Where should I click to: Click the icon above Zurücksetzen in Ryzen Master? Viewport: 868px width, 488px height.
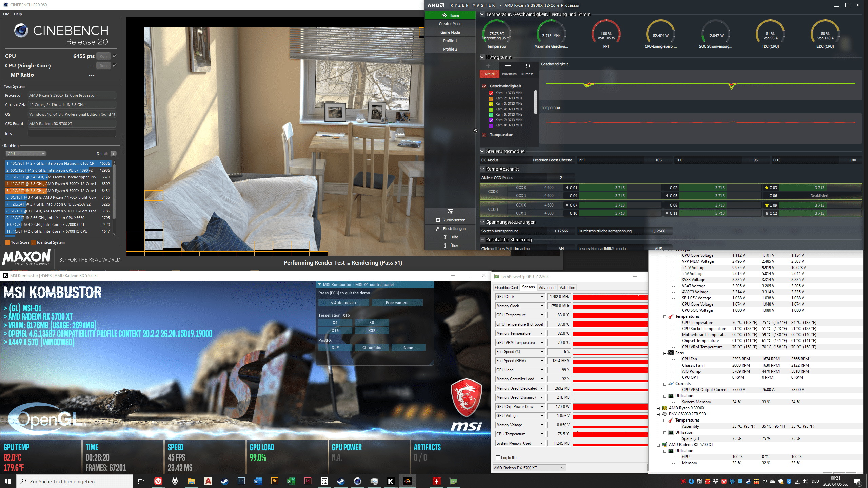[450, 212]
